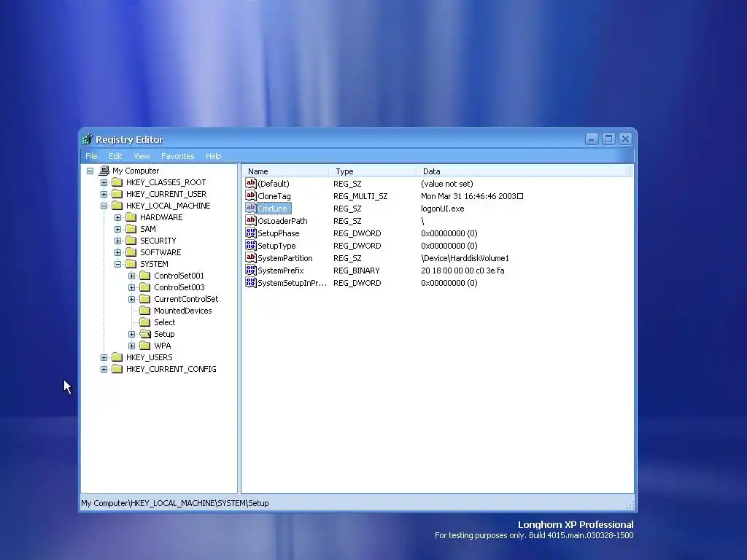Select the MountedDevices folder icon

[x=145, y=311]
